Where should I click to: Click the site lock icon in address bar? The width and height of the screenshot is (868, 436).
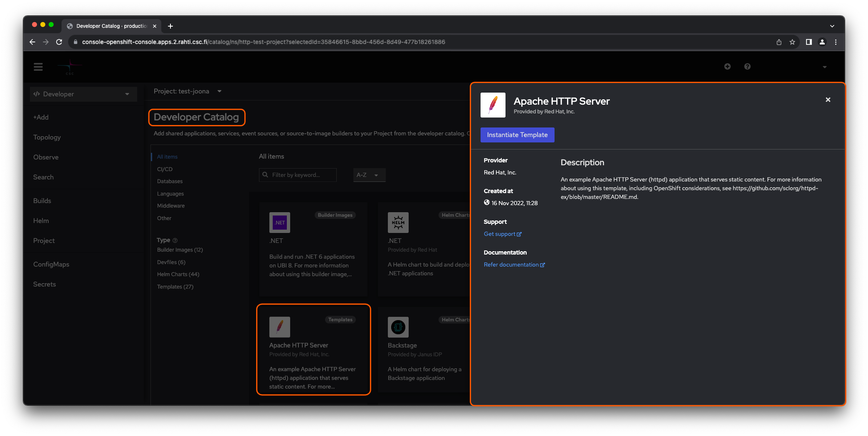pyautogui.click(x=75, y=42)
